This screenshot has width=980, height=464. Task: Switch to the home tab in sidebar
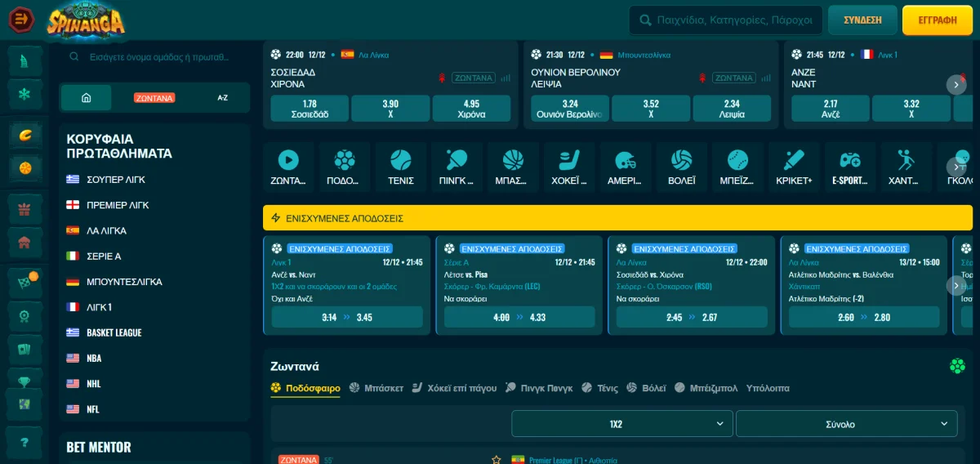click(87, 97)
